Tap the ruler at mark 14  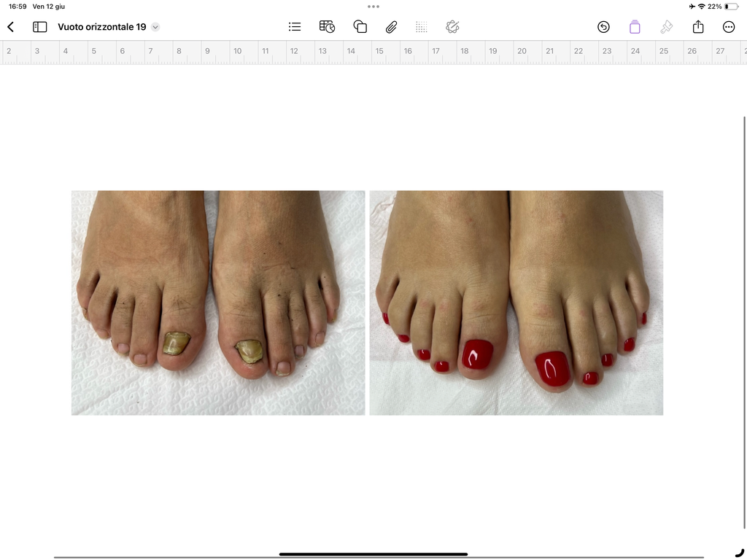[x=351, y=51]
